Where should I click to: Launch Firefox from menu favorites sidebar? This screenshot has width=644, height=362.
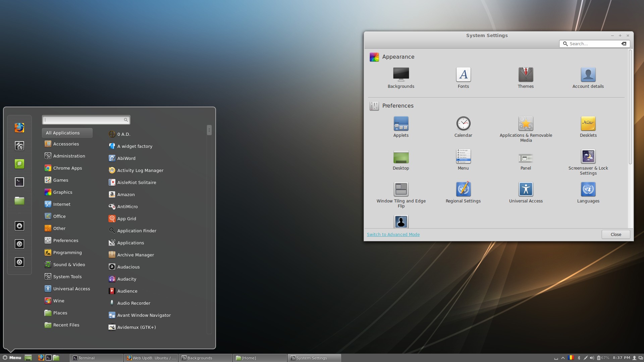click(x=19, y=128)
